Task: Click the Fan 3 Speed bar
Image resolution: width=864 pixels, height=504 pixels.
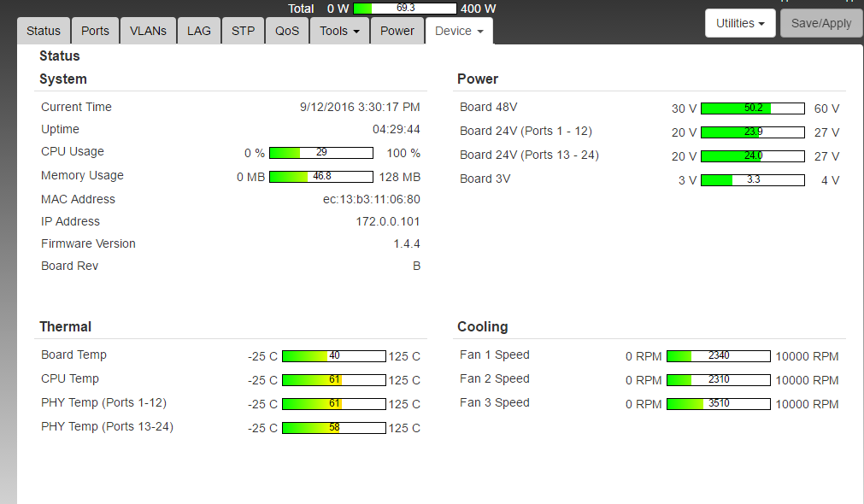Action: pos(718,404)
